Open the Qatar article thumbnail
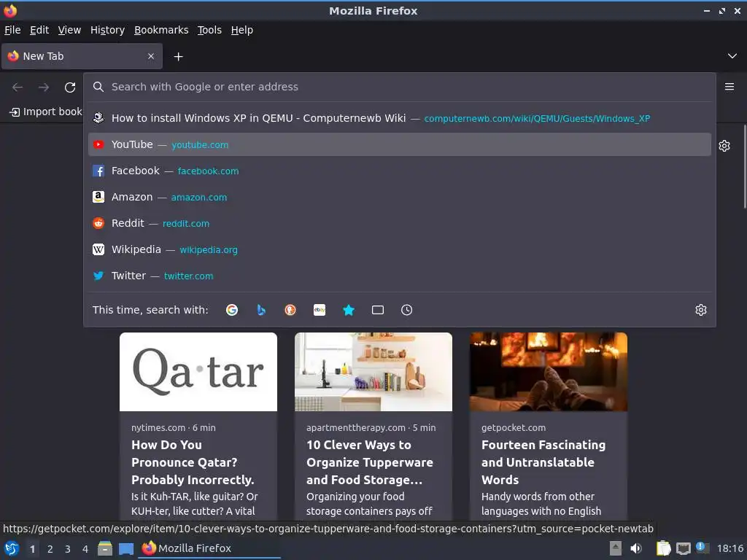 click(198, 372)
